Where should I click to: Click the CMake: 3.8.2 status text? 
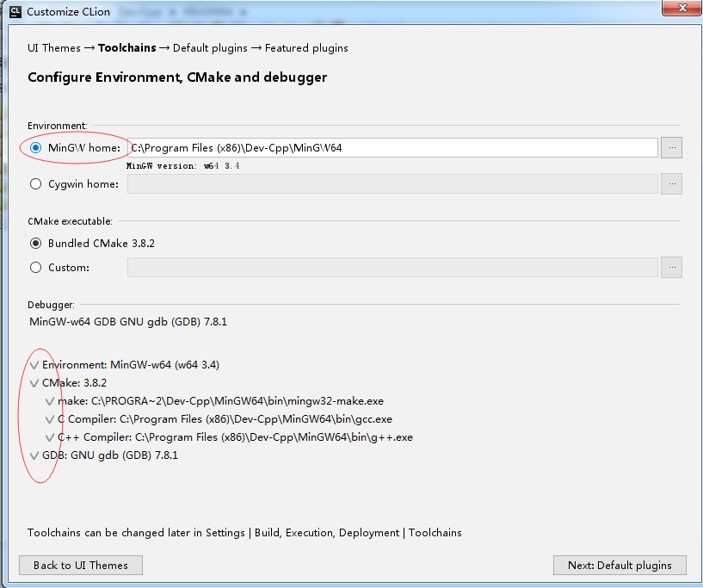point(74,382)
